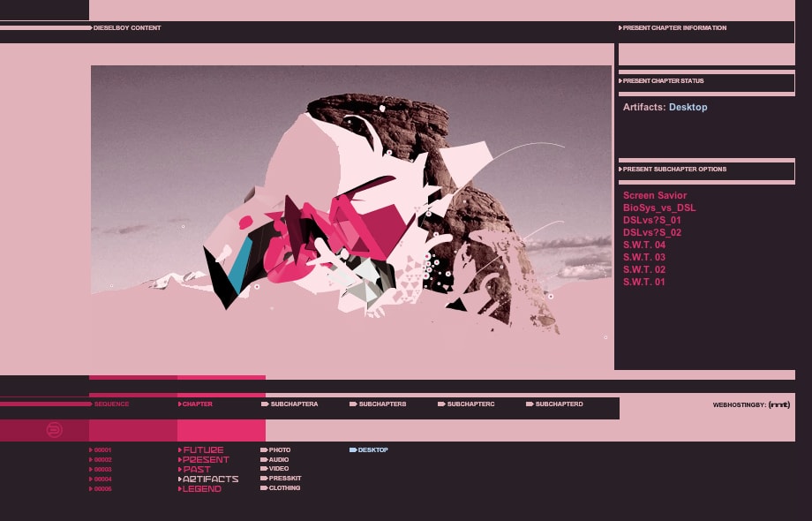Click the PRESENT SUBCHAPTER OPTIONS heading
The height and width of the screenshot is (521, 812).
coord(673,170)
